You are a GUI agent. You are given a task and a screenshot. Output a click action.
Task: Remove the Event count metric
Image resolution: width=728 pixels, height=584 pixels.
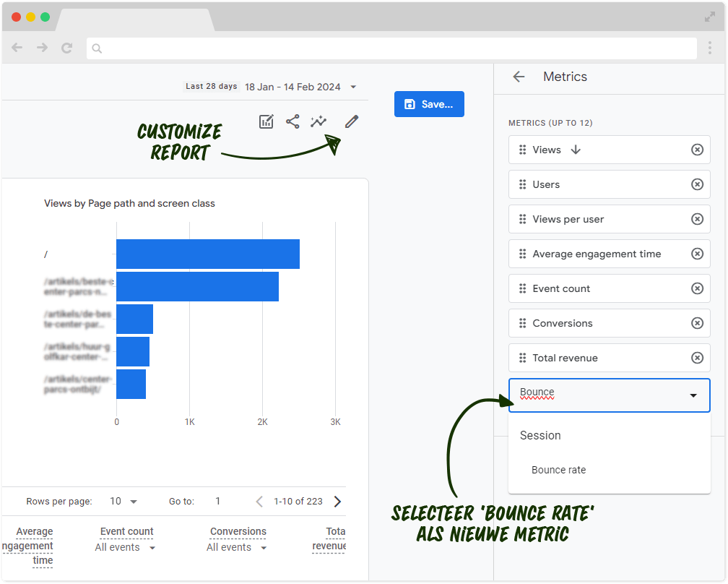click(697, 288)
